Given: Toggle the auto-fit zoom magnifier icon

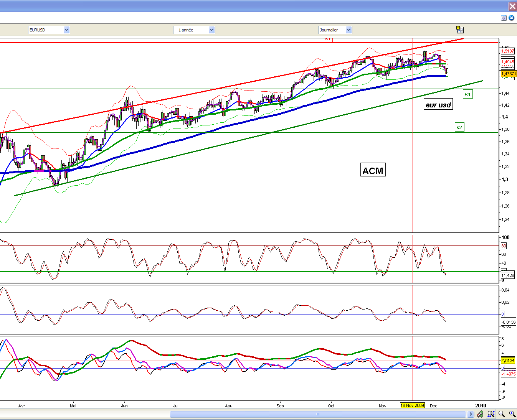Looking at the screenshot, I should [491, 414].
